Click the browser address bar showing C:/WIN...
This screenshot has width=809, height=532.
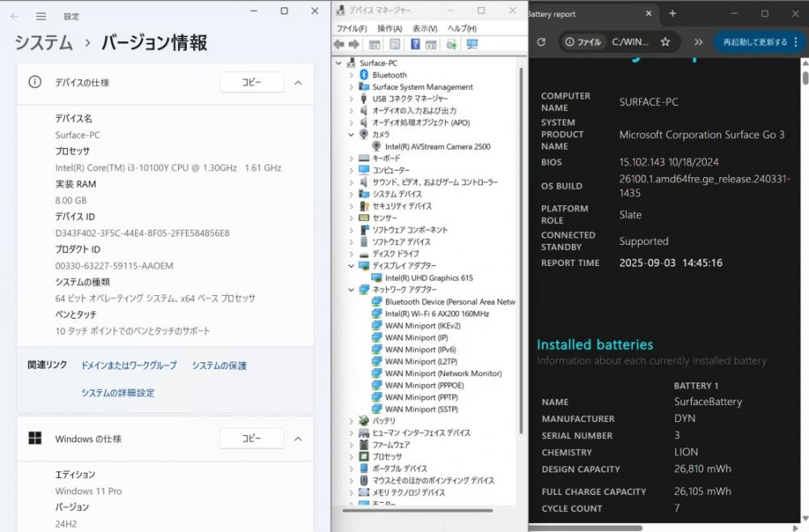[x=630, y=42]
